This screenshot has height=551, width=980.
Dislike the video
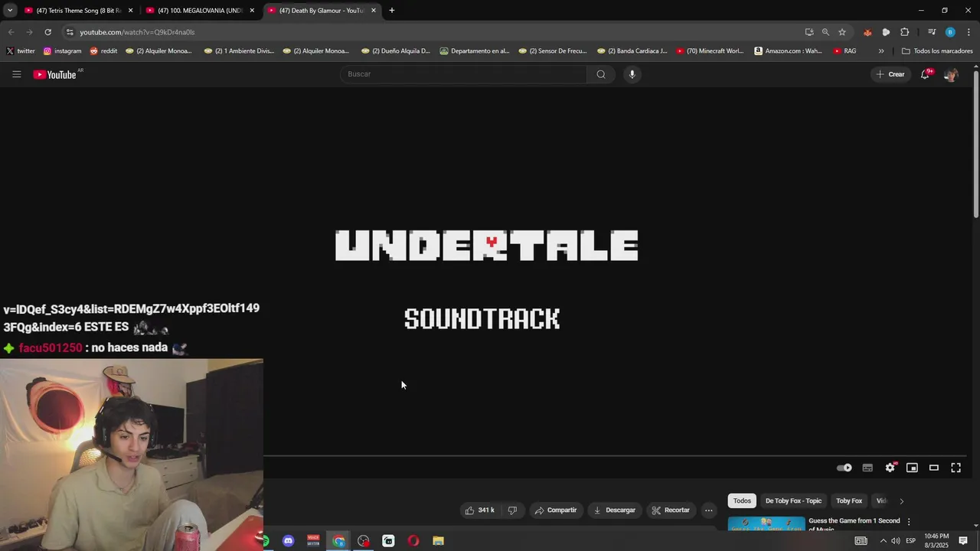click(x=512, y=510)
